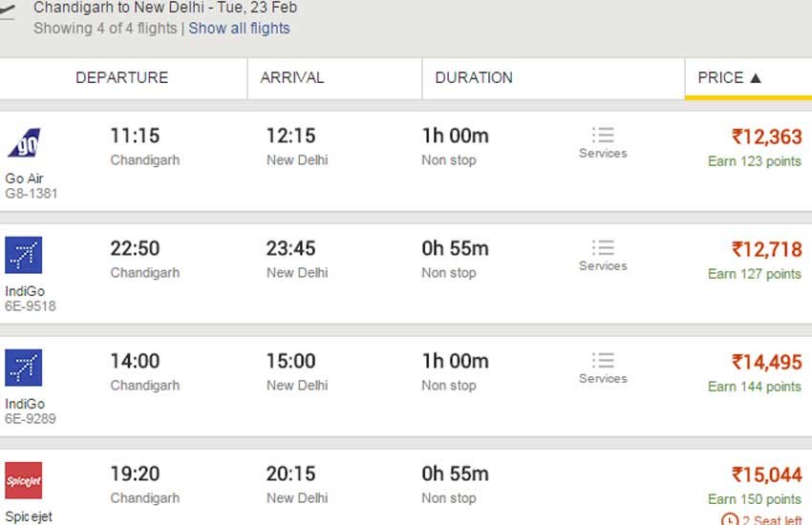Click Earn 123 points text
This screenshot has height=525, width=812.
tap(755, 161)
